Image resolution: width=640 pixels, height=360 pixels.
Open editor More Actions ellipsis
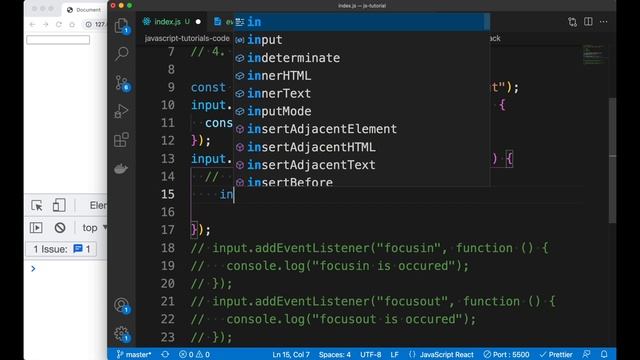(604, 22)
